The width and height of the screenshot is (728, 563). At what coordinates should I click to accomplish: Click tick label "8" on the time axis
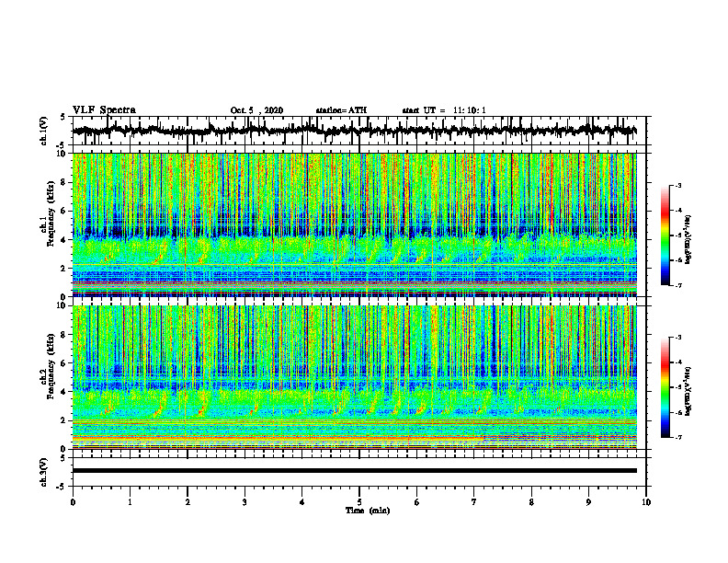pyautogui.click(x=531, y=502)
